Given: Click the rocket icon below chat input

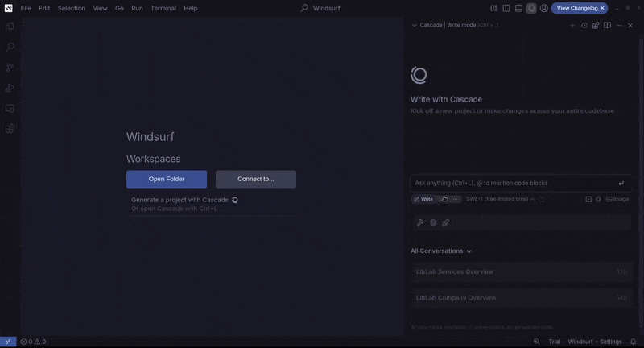Looking at the screenshot, I should point(445,222).
